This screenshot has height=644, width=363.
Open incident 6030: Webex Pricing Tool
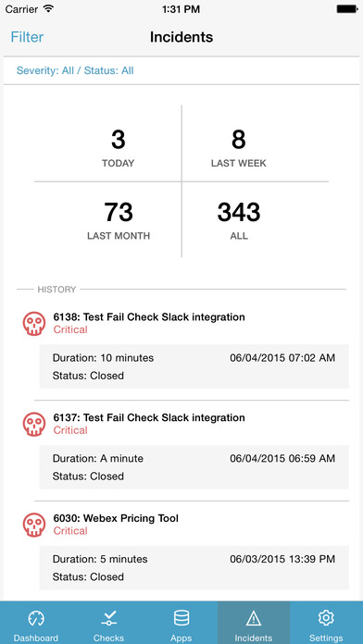[x=116, y=518]
